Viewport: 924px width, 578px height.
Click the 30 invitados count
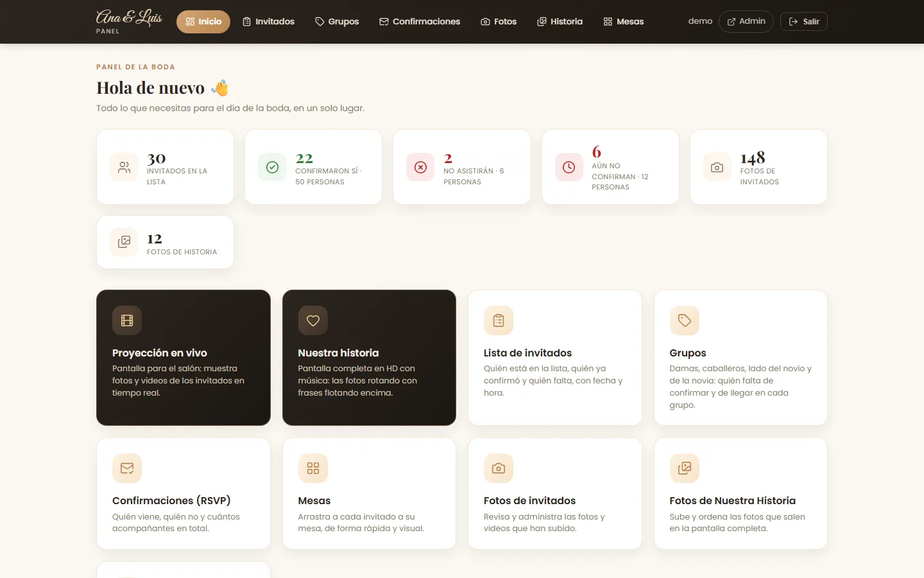coord(157,159)
